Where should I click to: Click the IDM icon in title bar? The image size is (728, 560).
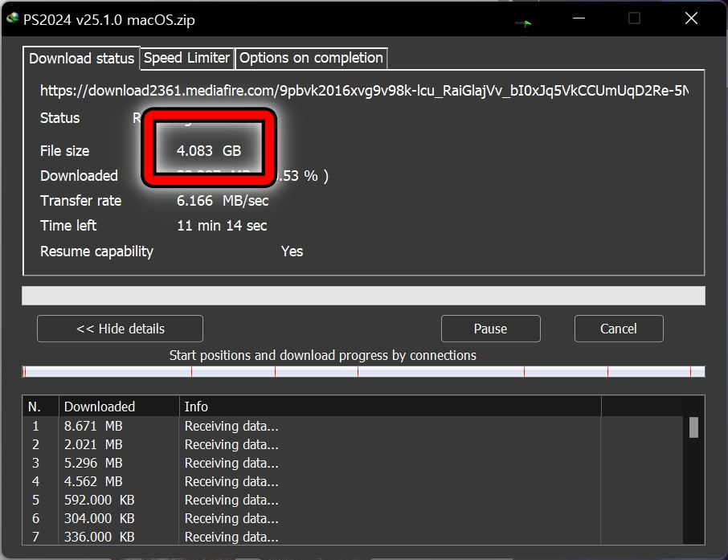click(x=12, y=18)
